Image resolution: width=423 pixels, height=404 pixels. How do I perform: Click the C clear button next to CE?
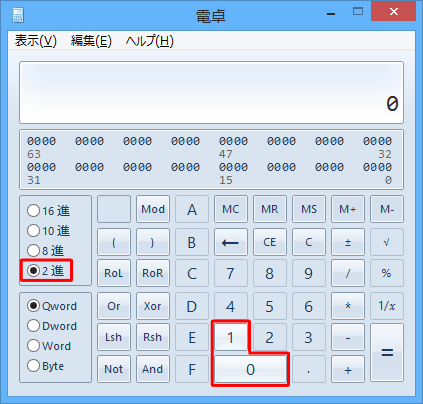pos(309,242)
